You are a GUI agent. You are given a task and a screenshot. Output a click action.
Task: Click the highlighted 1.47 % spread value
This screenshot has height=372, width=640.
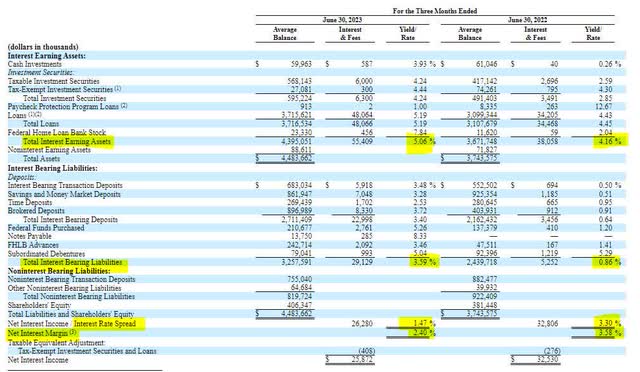pos(424,323)
